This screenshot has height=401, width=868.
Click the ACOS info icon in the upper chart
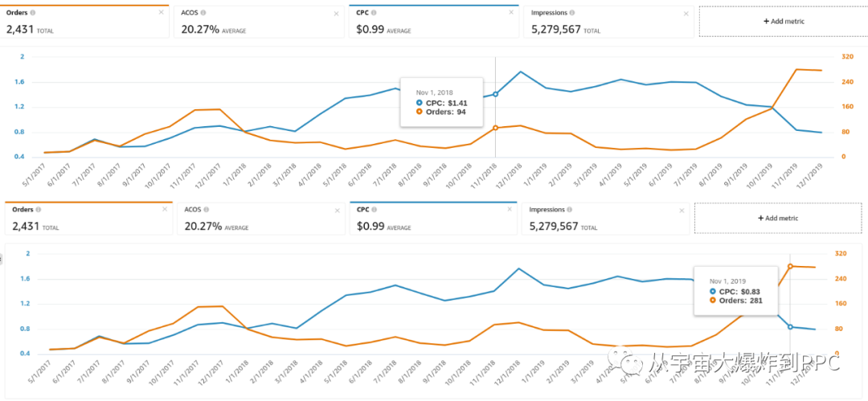coord(203,13)
